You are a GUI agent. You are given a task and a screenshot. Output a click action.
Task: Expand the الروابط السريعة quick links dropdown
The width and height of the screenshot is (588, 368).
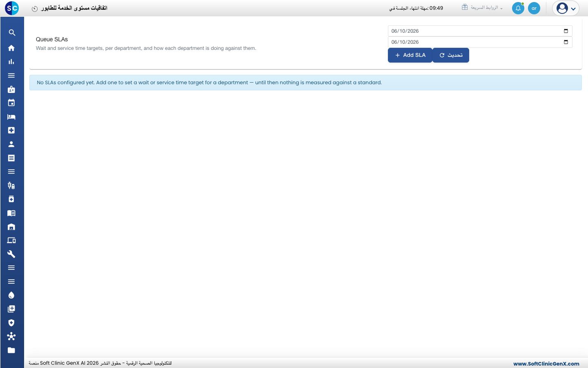coord(482,8)
